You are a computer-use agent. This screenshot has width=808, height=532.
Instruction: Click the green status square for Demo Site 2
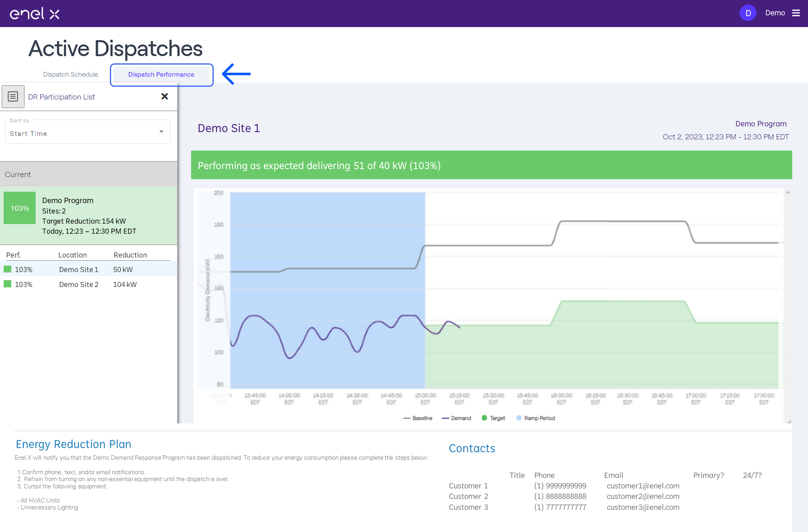[x=8, y=284]
